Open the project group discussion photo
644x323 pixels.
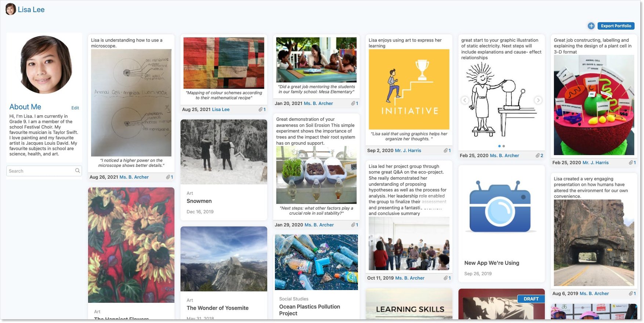pos(409,244)
